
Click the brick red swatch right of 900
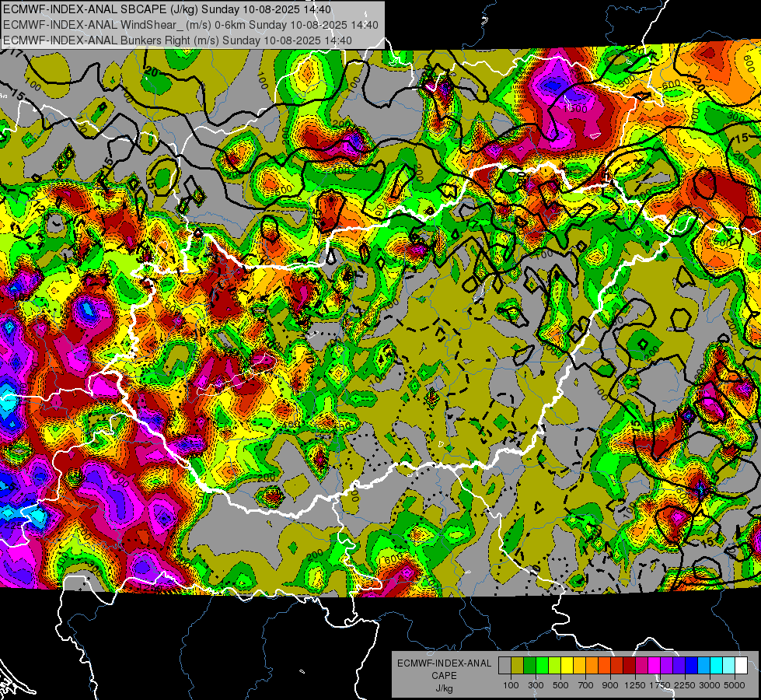tap(617, 666)
